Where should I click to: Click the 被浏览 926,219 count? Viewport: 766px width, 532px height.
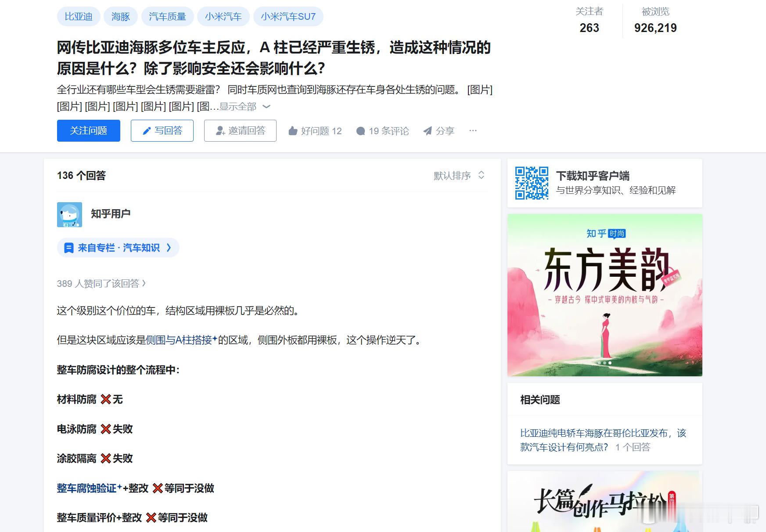[x=655, y=20]
